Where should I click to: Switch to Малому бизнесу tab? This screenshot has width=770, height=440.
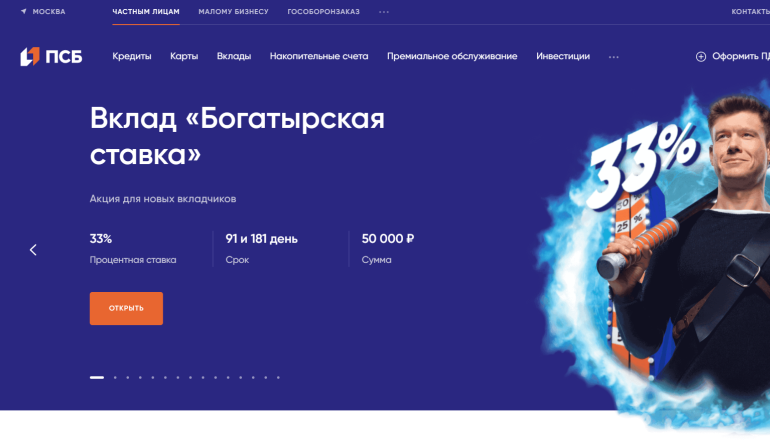[x=233, y=12]
